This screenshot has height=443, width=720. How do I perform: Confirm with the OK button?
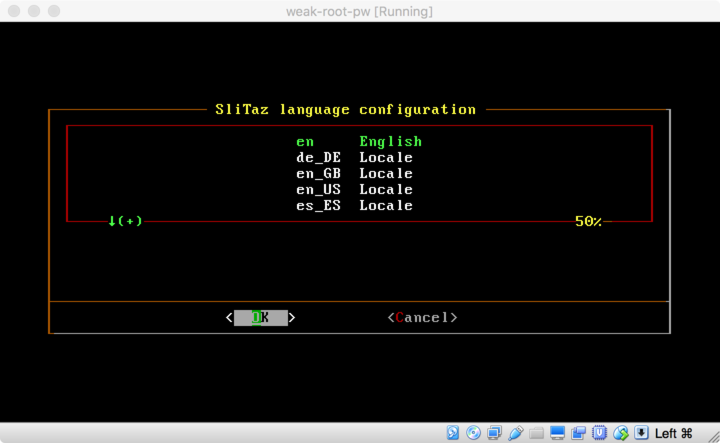261,318
